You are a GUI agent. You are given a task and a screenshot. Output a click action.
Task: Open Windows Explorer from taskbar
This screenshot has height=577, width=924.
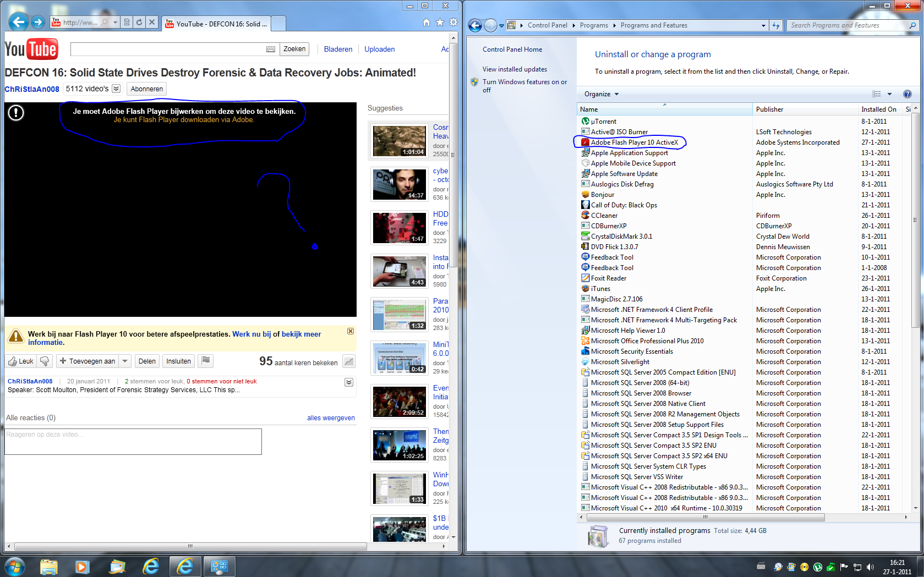[x=49, y=566]
